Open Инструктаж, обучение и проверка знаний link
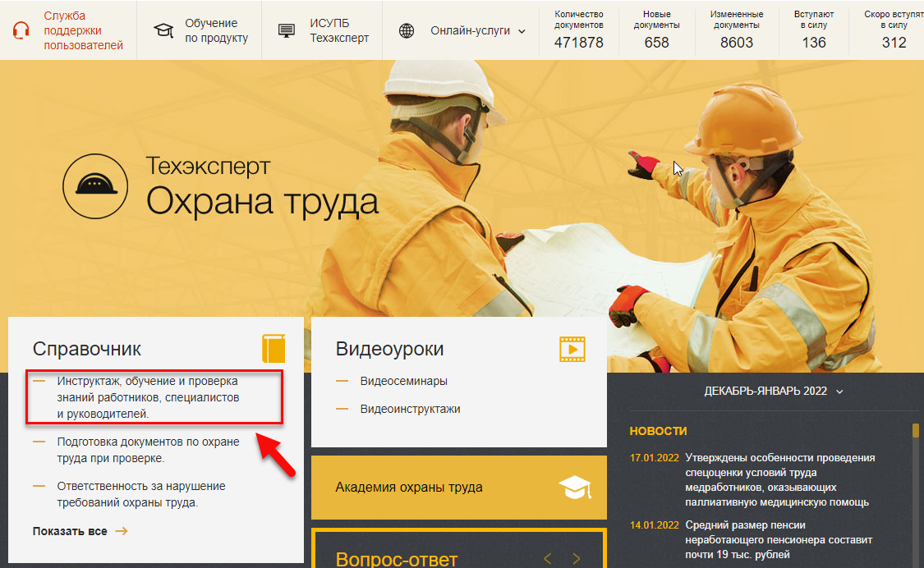This screenshot has height=568, width=924. tap(148, 397)
